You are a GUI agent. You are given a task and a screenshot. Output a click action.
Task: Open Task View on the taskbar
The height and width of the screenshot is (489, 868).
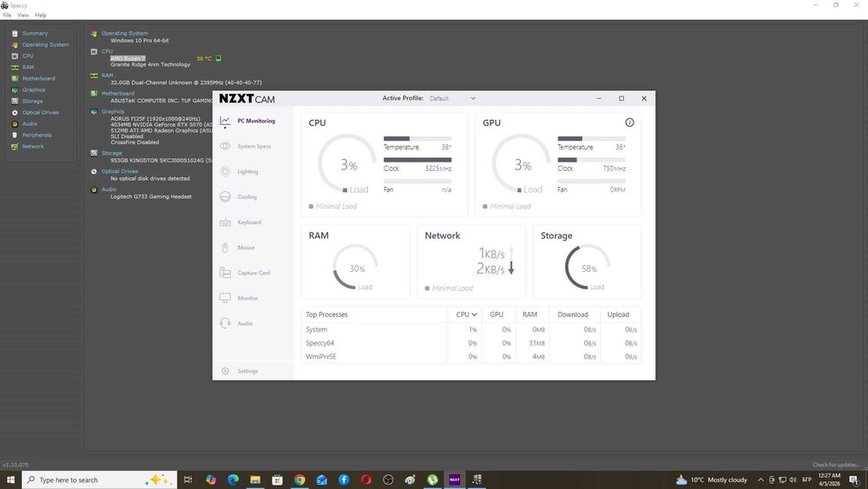pos(188,479)
